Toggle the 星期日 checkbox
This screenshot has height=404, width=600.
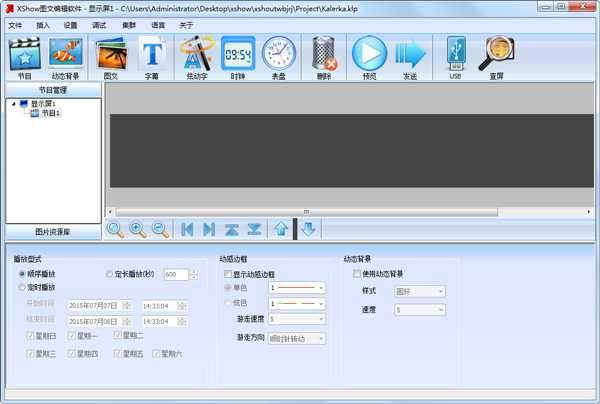tap(29, 336)
